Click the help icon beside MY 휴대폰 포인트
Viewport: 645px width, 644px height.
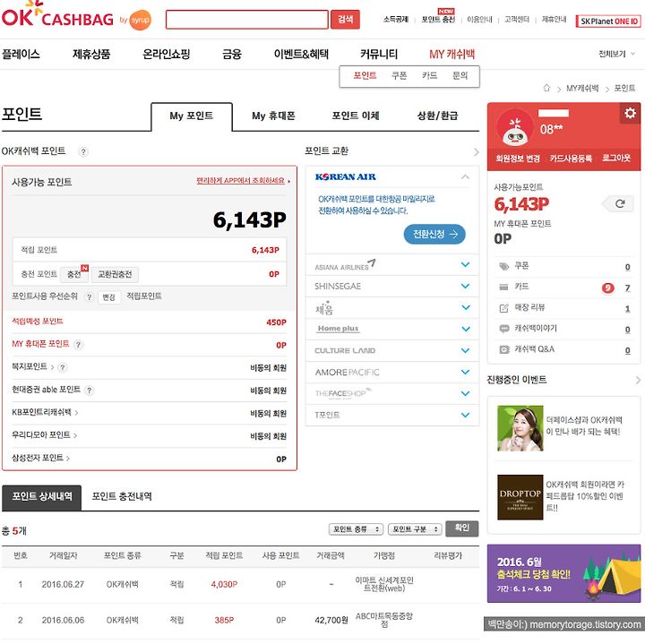[x=78, y=345]
